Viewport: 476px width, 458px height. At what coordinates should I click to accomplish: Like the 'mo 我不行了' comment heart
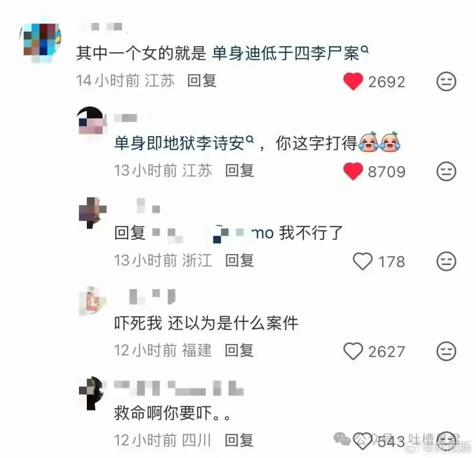(x=362, y=261)
